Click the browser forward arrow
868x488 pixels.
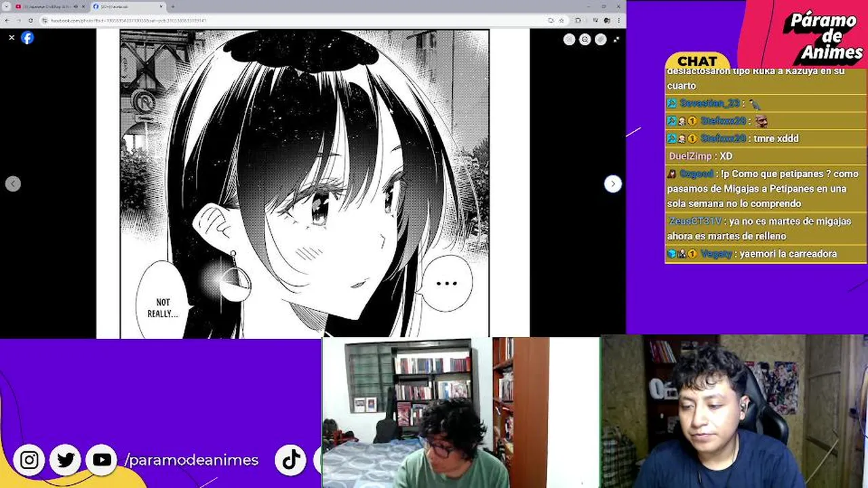point(18,20)
